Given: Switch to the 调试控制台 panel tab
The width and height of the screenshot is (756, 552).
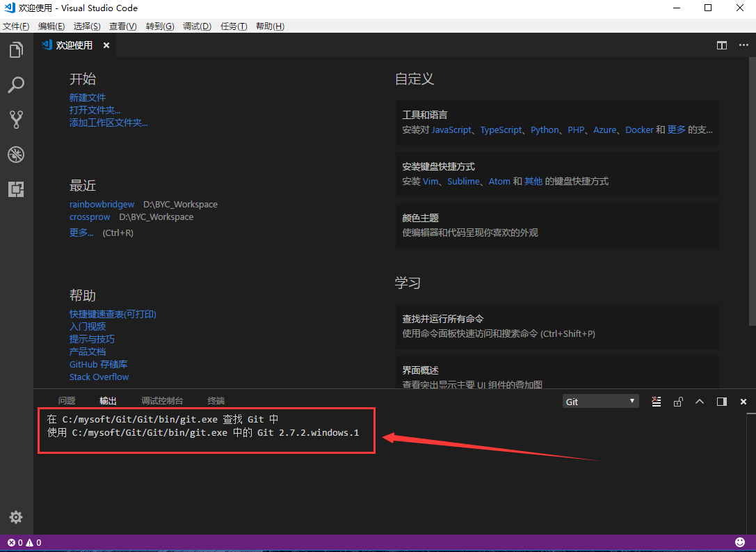Looking at the screenshot, I should [162, 401].
